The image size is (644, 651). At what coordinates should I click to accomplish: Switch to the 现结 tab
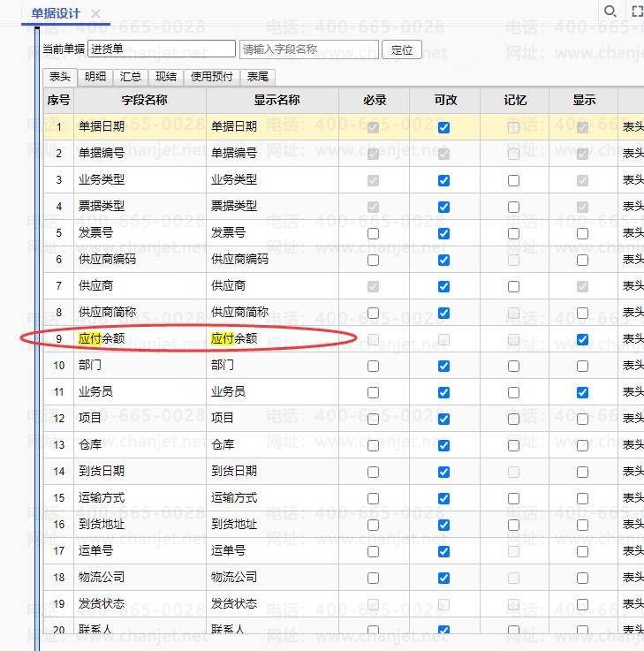[x=166, y=77]
